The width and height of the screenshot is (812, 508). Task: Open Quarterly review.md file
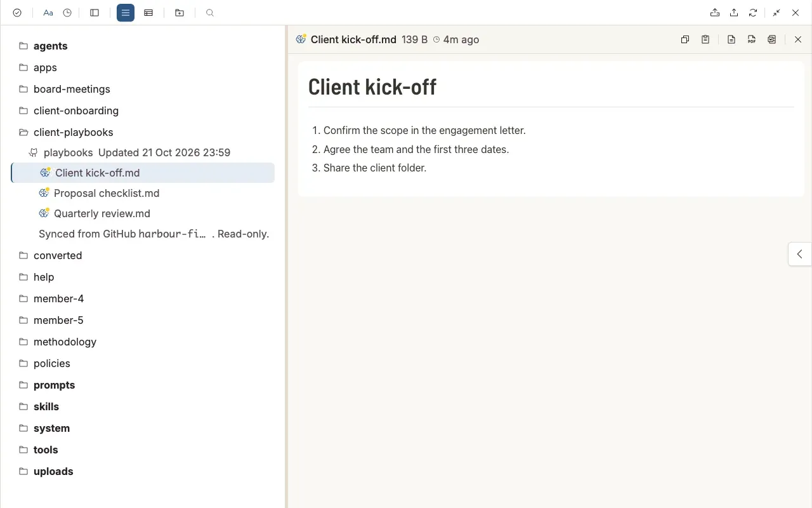(143, 213)
